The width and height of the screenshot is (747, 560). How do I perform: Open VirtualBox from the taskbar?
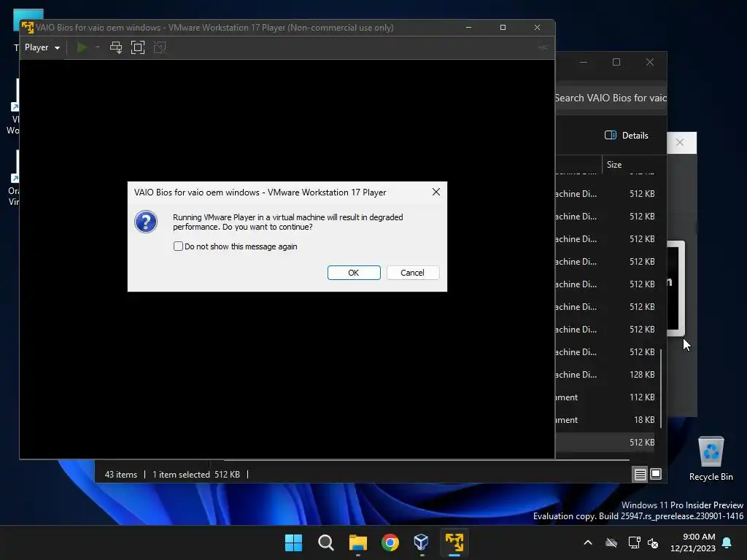[422, 542]
